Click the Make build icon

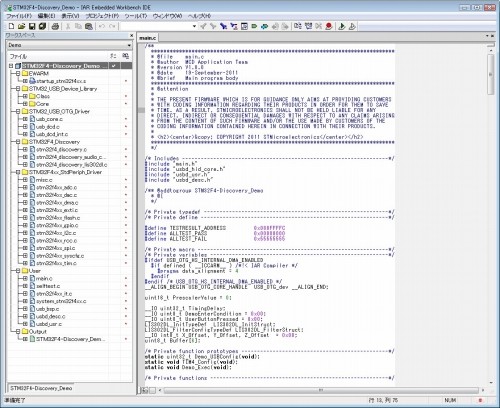click(x=308, y=26)
